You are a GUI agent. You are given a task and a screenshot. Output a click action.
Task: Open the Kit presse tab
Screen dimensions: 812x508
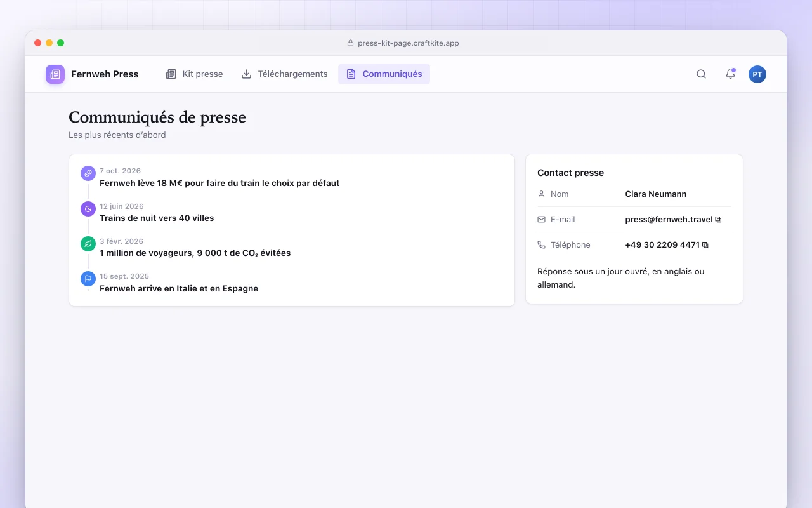tap(194, 74)
